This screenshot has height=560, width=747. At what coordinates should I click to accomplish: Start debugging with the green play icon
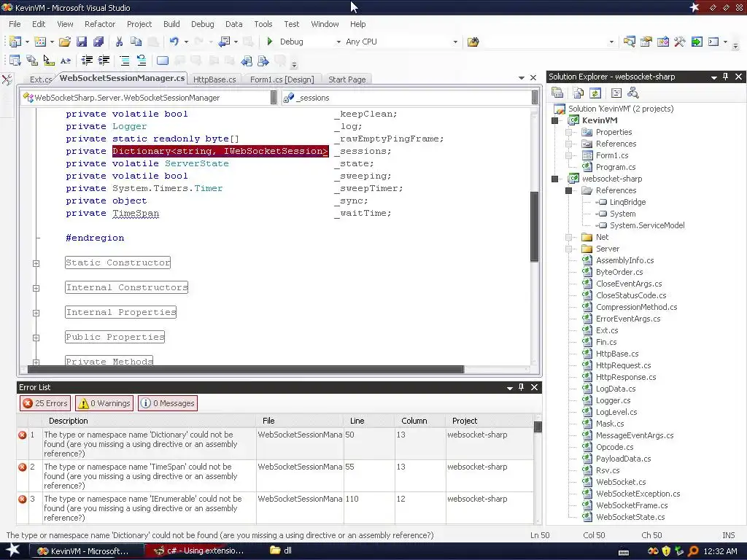tap(270, 42)
